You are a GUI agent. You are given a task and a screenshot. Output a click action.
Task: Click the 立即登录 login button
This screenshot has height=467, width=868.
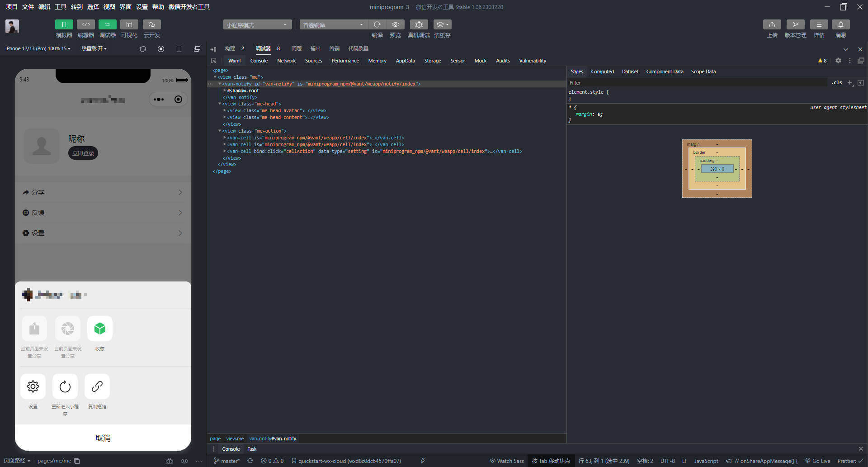[83, 153]
